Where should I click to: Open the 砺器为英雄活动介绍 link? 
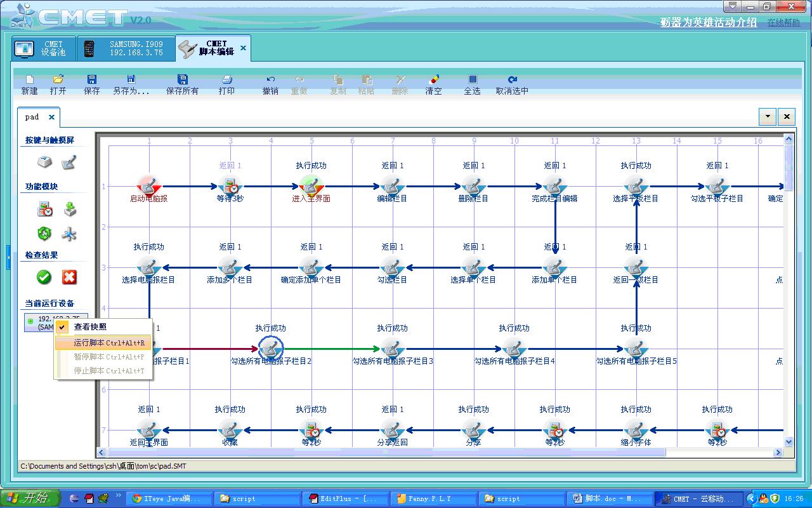709,22
